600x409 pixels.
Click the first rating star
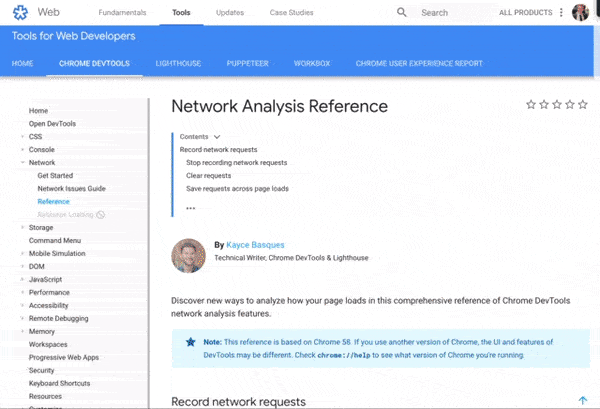(531, 104)
